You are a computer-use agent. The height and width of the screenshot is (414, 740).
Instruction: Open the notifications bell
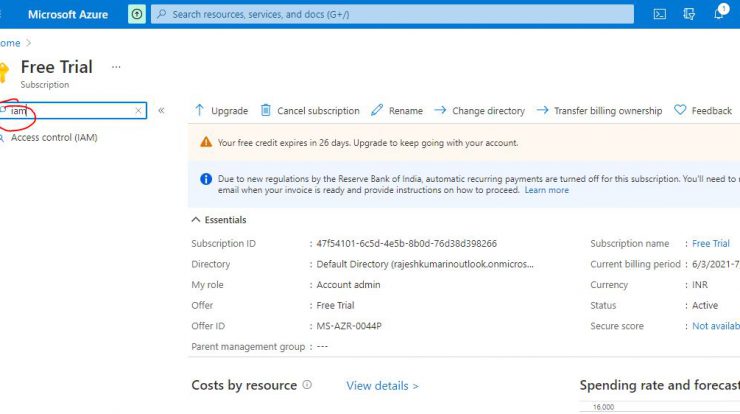[719, 13]
